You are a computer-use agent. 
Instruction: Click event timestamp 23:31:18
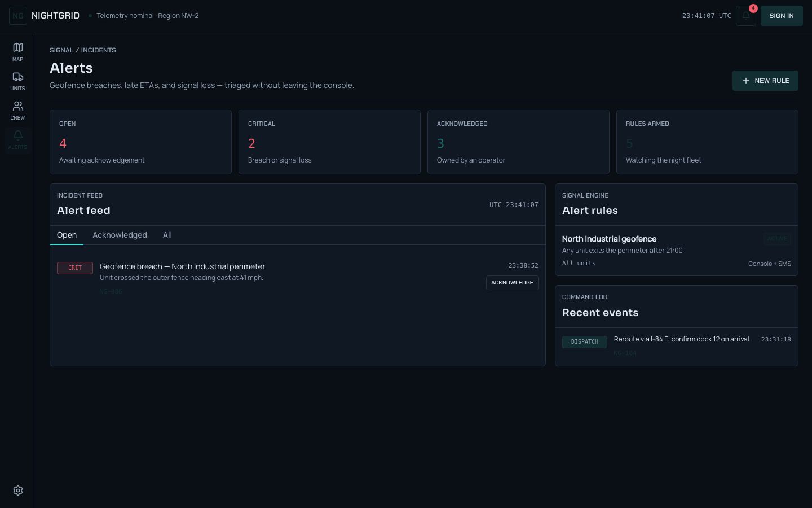click(776, 339)
